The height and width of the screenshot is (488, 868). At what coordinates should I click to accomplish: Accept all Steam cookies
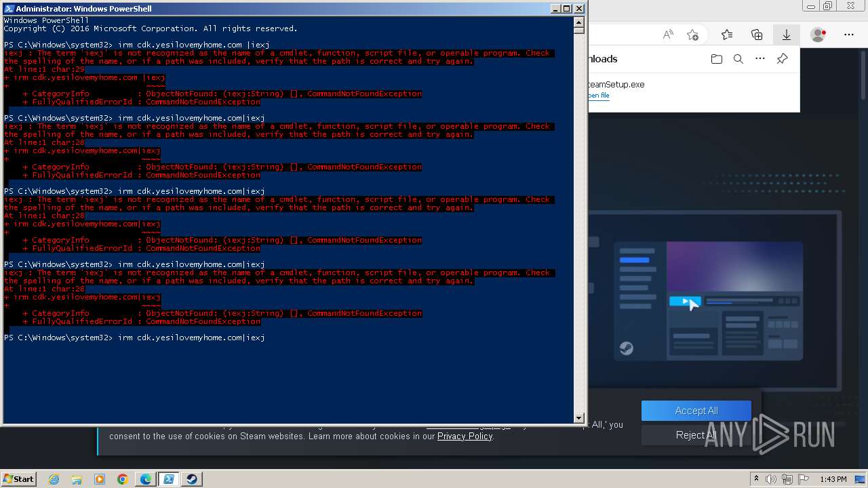pyautogui.click(x=696, y=411)
